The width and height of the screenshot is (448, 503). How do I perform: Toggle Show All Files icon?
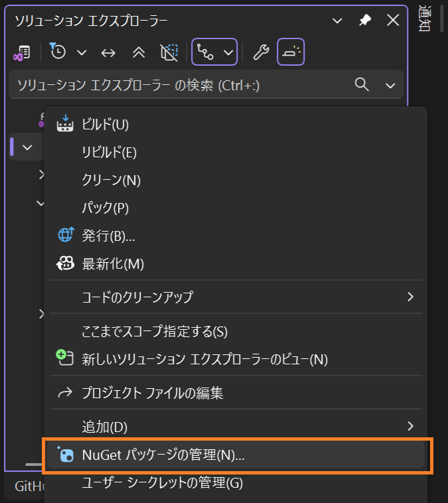coord(169,52)
